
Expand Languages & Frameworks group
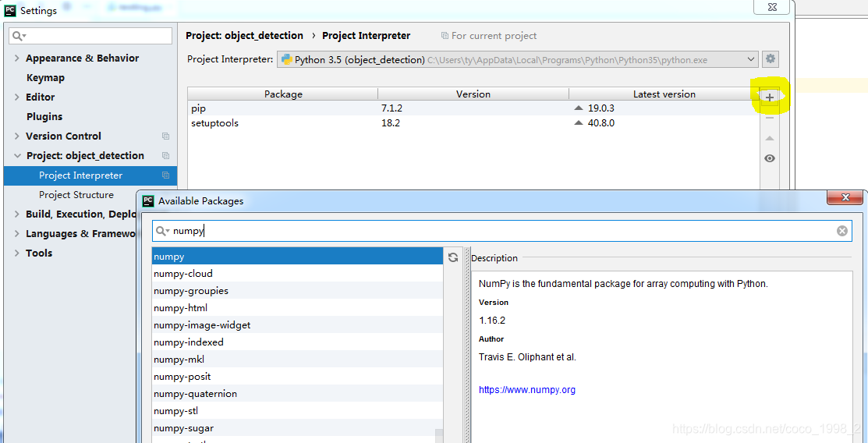[16, 234]
